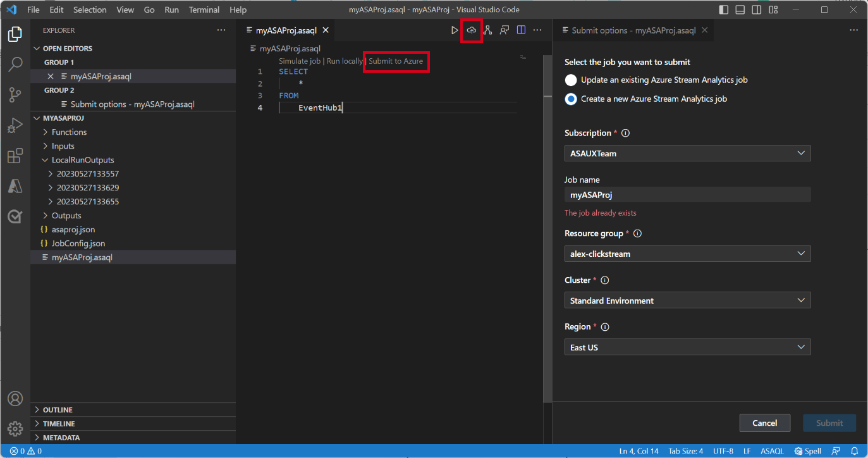Image resolution: width=868 pixels, height=458 pixels.
Task: Open the Azure extension icon in Activity Bar
Action: point(15,186)
